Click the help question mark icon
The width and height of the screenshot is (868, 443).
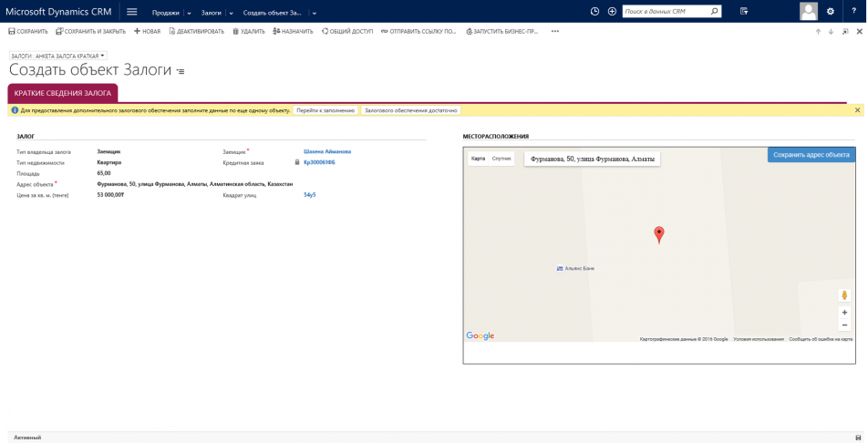point(853,12)
